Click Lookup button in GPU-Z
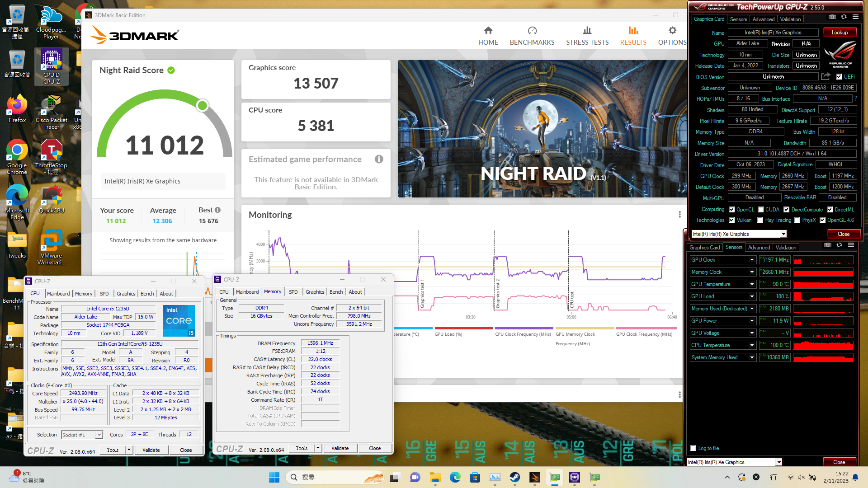 [x=840, y=33]
